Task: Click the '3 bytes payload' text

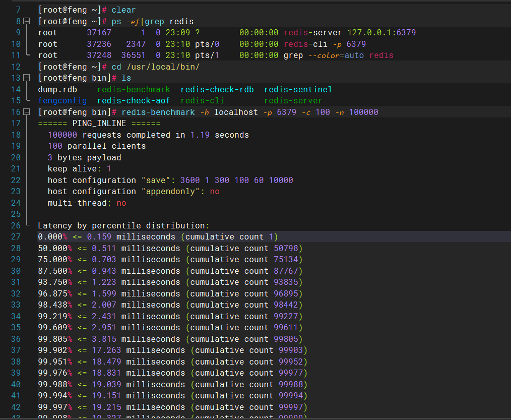Action: tap(84, 157)
